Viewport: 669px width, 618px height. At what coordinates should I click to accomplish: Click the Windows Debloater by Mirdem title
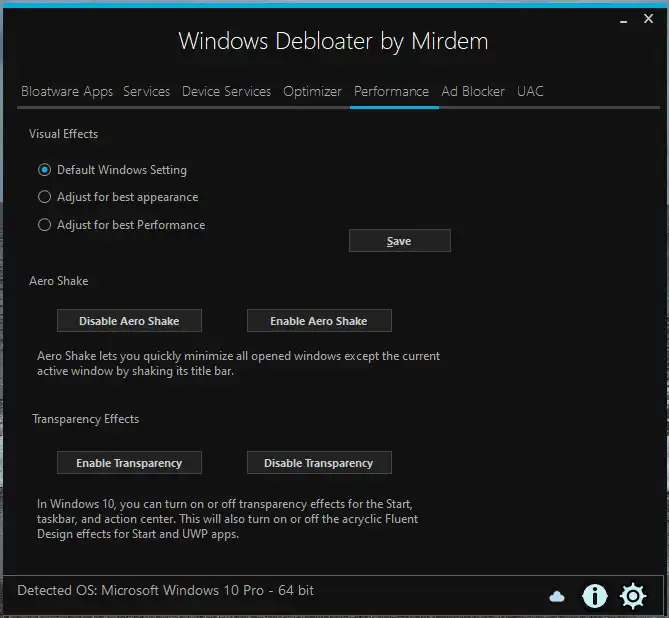coord(333,41)
